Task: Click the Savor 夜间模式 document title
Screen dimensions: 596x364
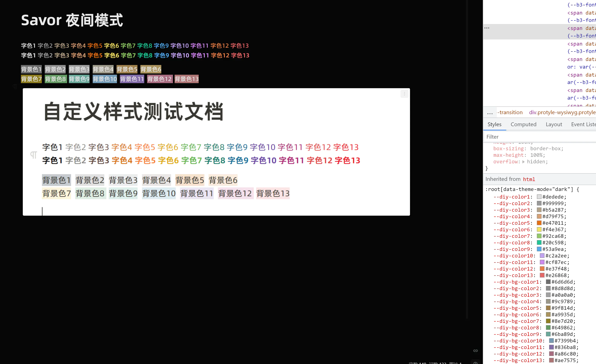Action: tap(72, 20)
